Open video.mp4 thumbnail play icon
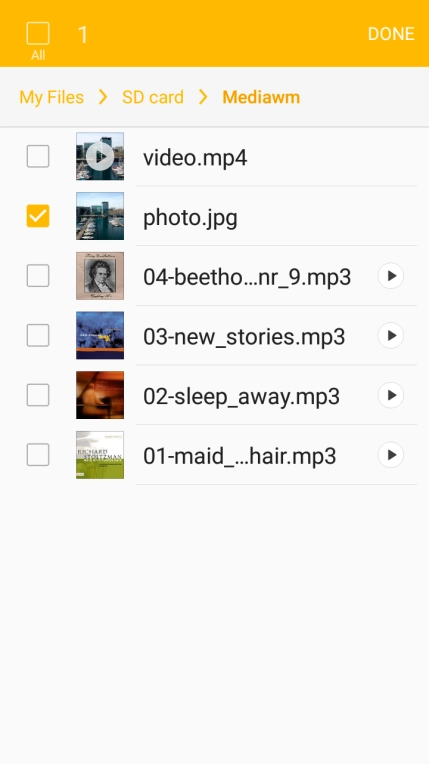 (100, 156)
